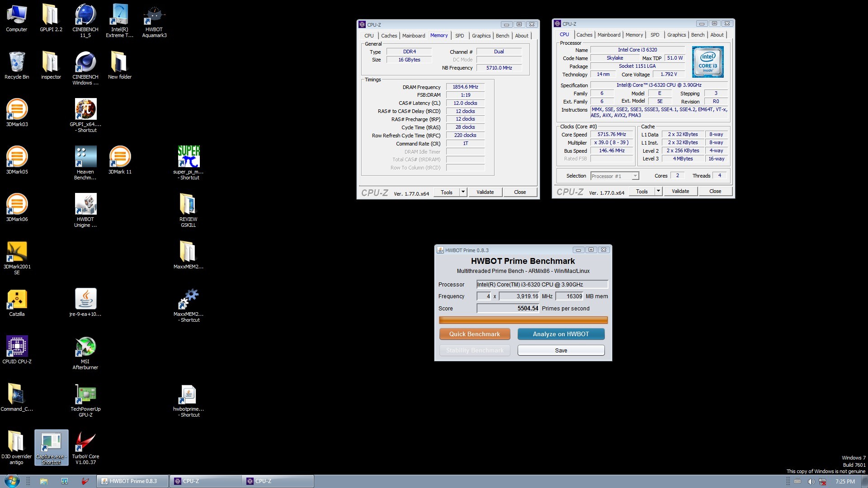Open Bench tab in right CPU-Z window
The width and height of the screenshot is (868, 488).
(x=698, y=35)
